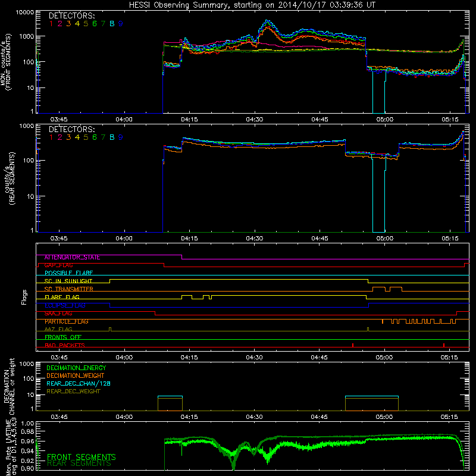Click the DECIMATION_ENERGY legend entry

(76, 368)
